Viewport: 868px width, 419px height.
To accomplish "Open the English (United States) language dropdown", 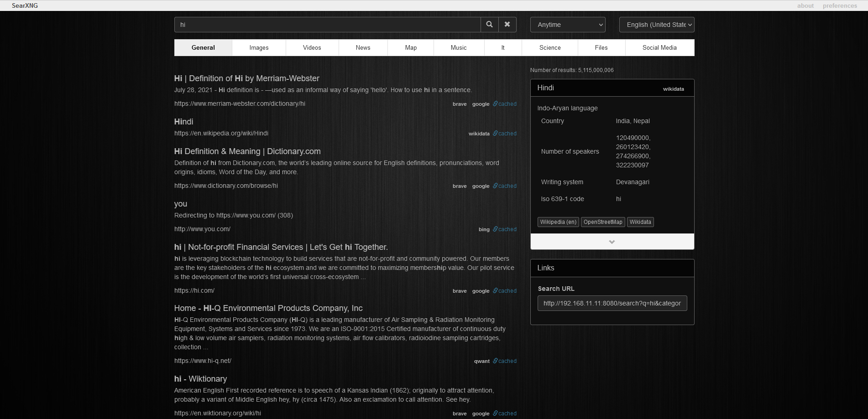I will (657, 24).
